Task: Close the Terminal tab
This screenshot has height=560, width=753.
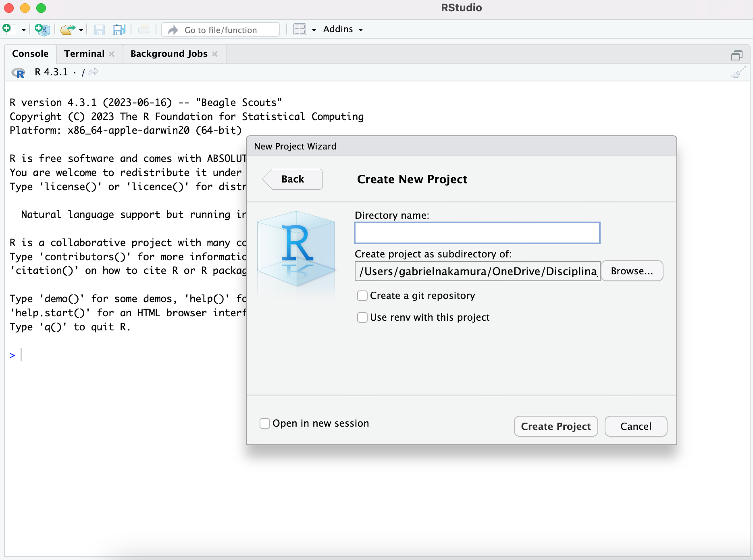Action: pos(112,54)
